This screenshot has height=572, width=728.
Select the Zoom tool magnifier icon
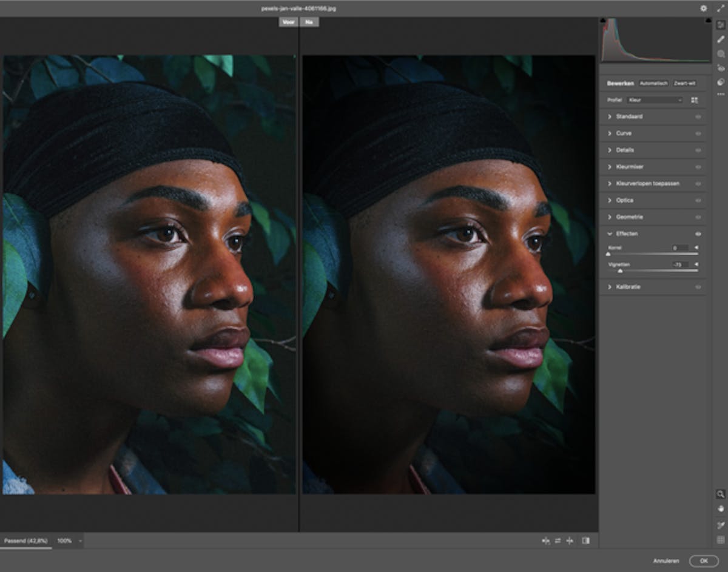(721, 494)
